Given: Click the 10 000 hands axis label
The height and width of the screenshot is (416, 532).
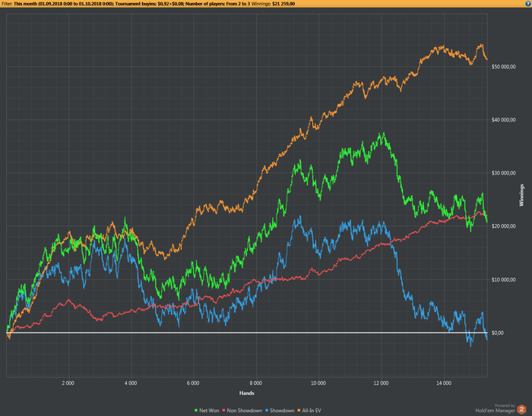Looking at the screenshot, I should click(318, 383).
